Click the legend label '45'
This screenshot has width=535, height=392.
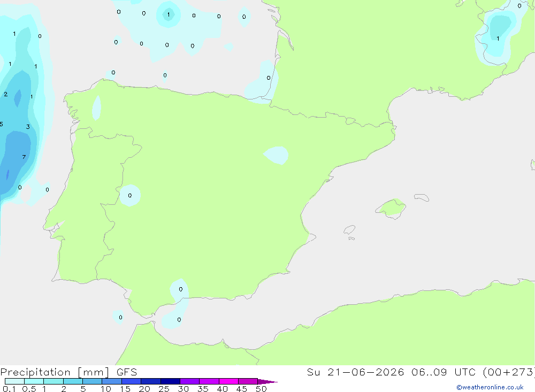coord(242,389)
